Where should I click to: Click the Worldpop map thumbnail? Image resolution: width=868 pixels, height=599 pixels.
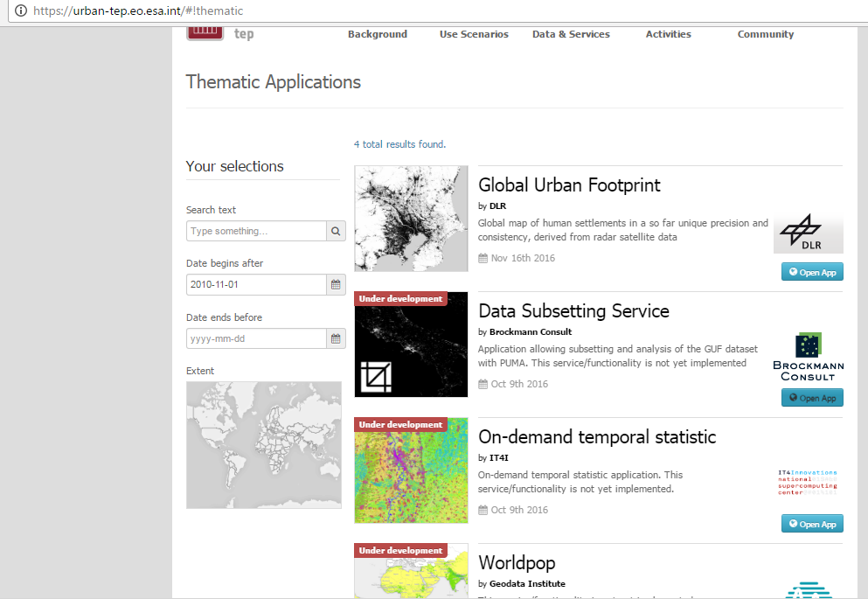pyautogui.click(x=412, y=571)
